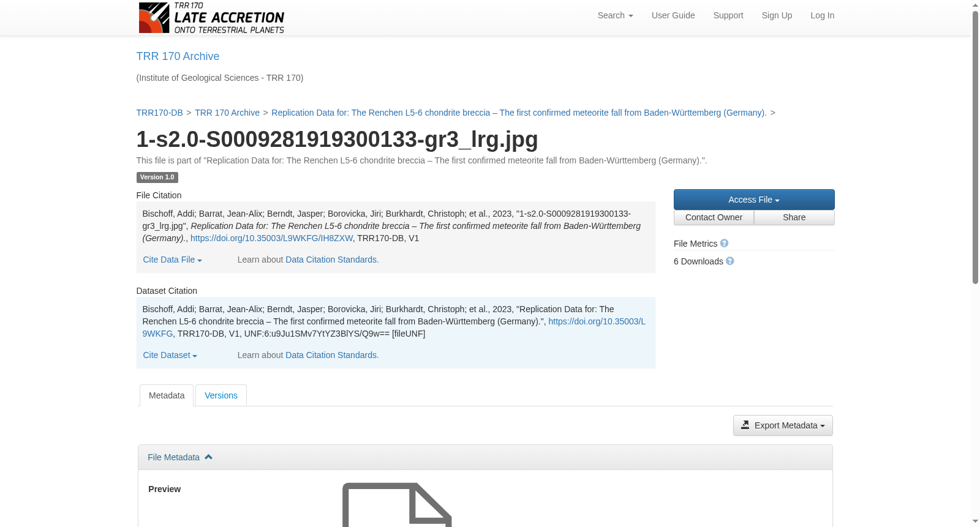Click the file title 1-s2.0-S0009281919300133-gr3_lrg.jpg
Viewport: 980px width, 527px height.
337,140
